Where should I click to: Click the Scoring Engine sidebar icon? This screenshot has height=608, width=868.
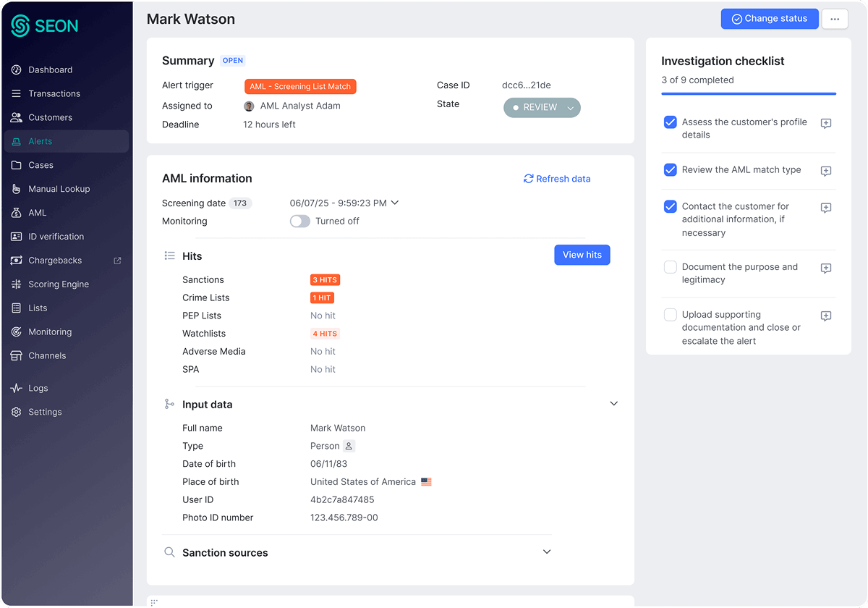(x=16, y=284)
